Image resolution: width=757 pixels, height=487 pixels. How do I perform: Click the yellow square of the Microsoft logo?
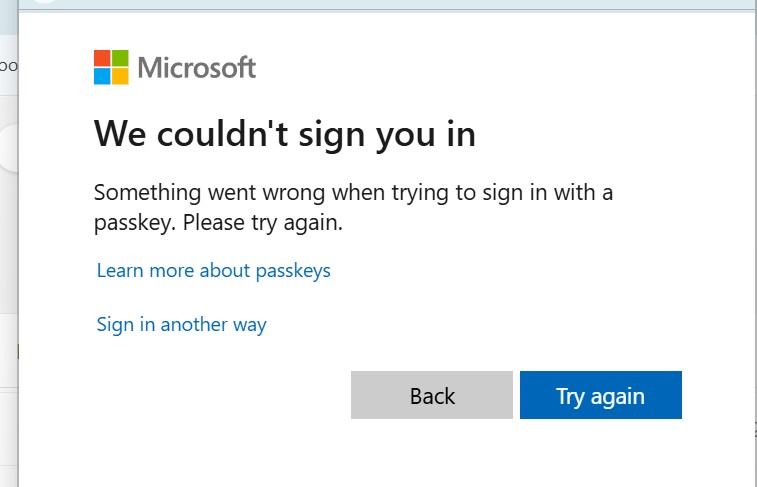coord(120,76)
